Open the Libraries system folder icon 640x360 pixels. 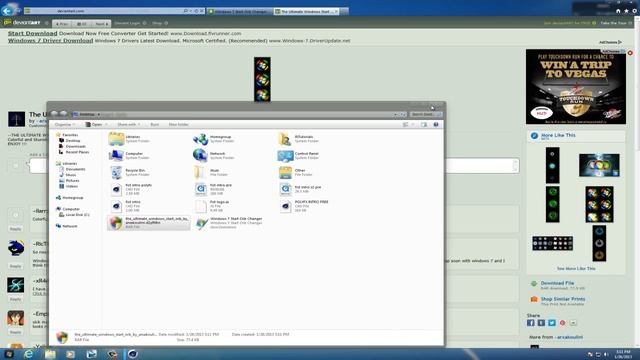[x=116, y=139]
